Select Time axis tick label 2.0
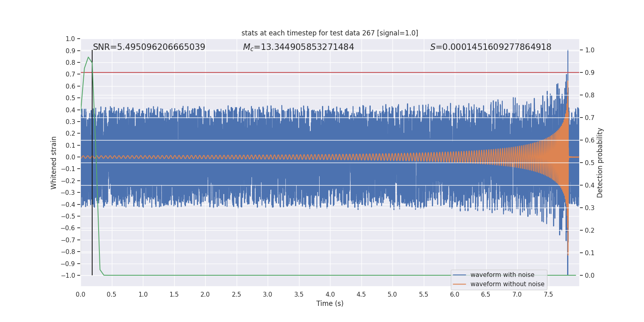 point(205,294)
